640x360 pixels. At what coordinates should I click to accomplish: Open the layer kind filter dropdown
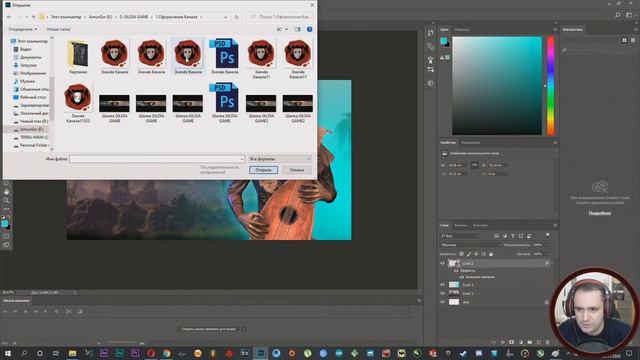pos(460,236)
